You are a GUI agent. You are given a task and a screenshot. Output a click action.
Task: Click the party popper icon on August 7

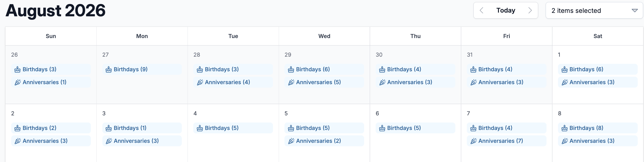tap(473, 141)
